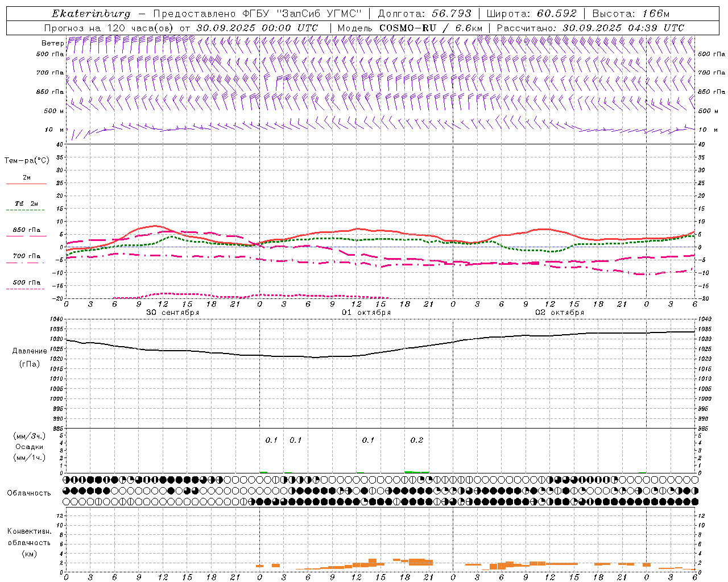This screenshot has height=582, width=728.
Task: Select the Высота: 166м value
Action: 631,14
